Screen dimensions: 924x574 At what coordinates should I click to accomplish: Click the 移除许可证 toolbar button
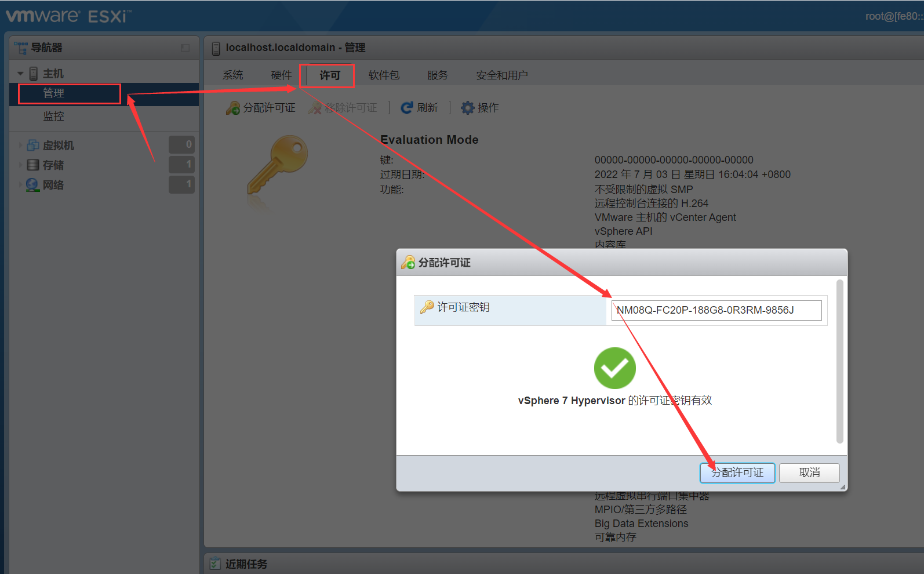343,108
